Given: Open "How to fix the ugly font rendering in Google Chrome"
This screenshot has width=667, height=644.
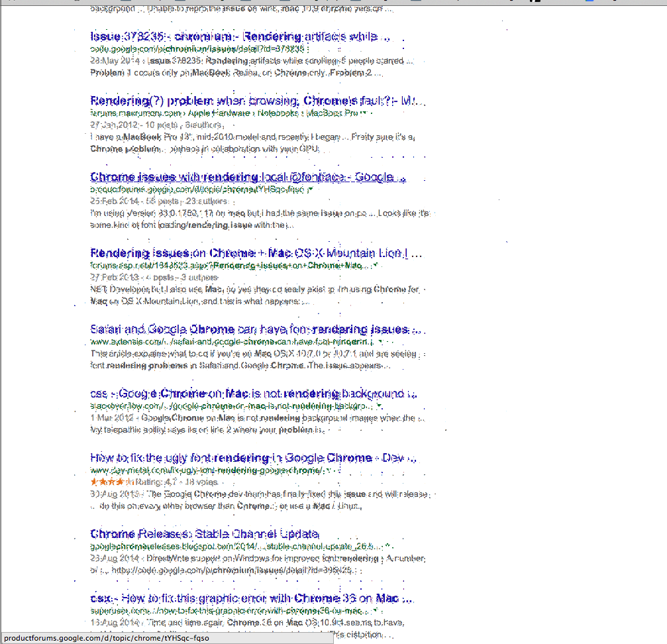Looking at the screenshot, I should coord(253,458).
